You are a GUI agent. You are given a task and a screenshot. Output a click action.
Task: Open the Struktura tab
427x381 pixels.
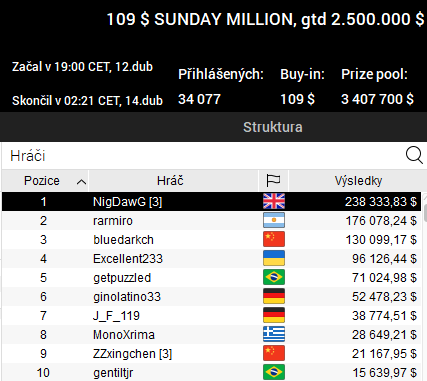pyautogui.click(x=273, y=127)
